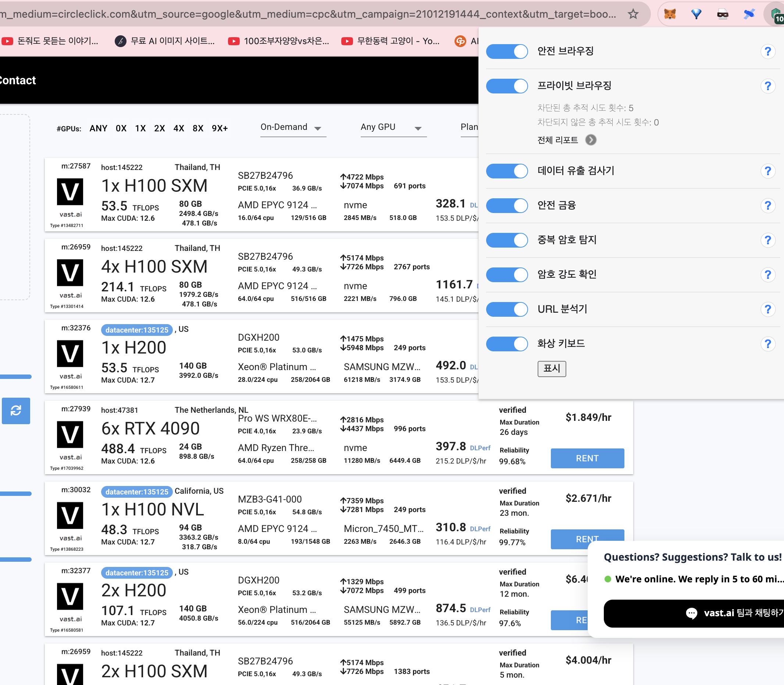Expand the Any GPU dropdown
Screen dimensions: 784x685
coord(393,127)
